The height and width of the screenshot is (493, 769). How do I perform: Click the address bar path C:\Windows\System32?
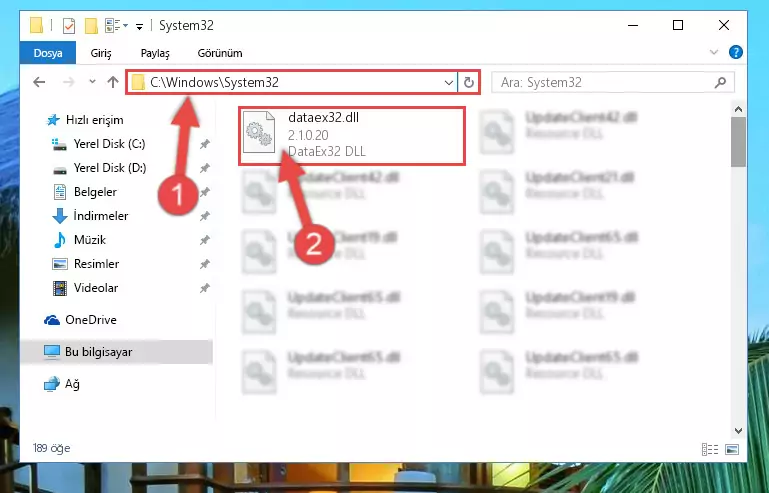pyautogui.click(x=214, y=82)
